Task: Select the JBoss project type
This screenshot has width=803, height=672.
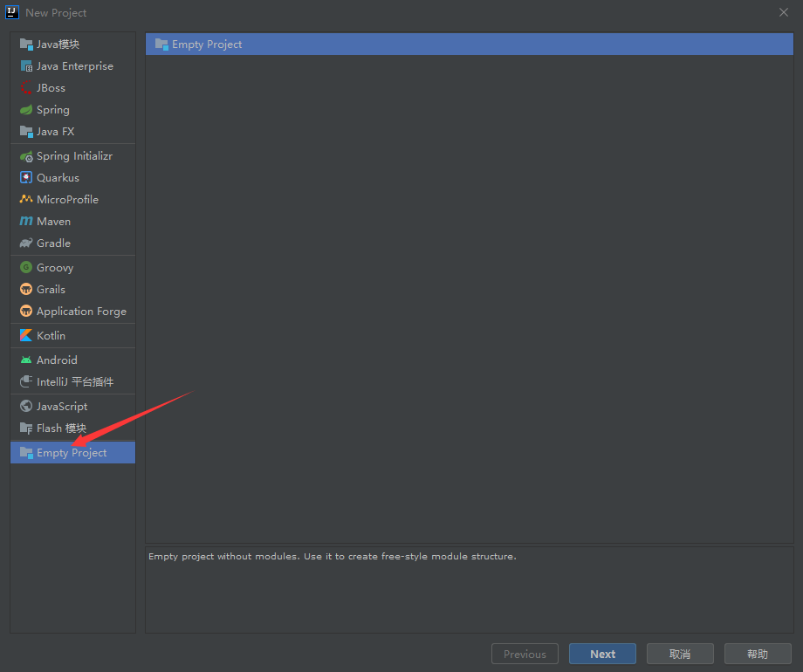Action: [72, 87]
